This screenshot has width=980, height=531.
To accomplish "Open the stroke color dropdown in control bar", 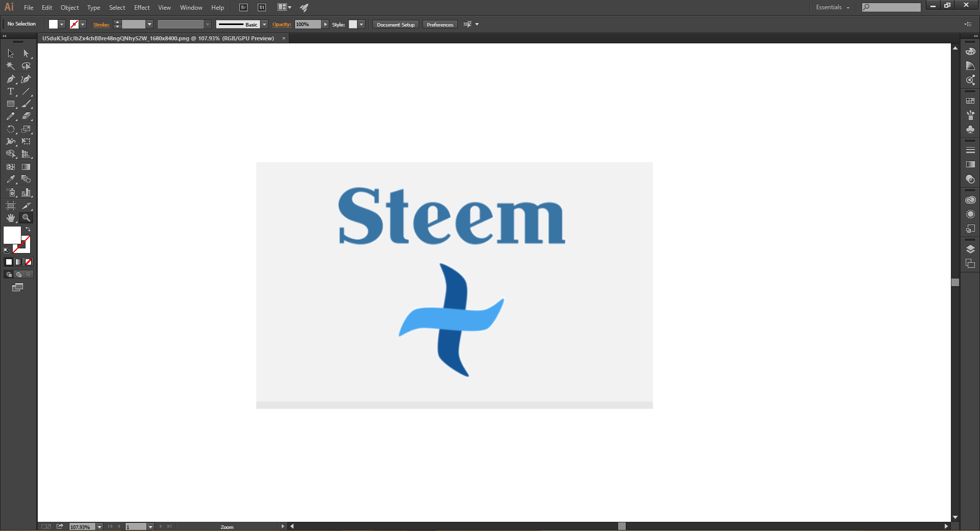I will [x=83, y=24].
